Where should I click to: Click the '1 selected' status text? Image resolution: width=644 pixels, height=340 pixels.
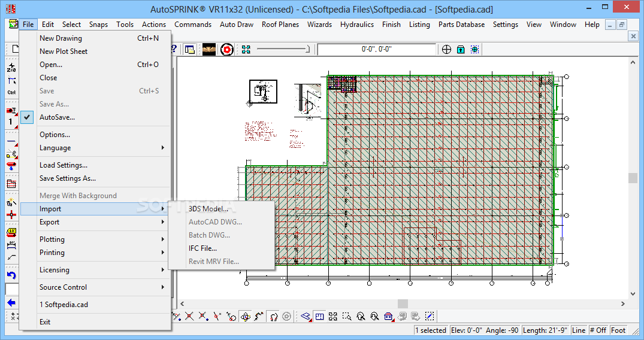click(x=430, y=330)
